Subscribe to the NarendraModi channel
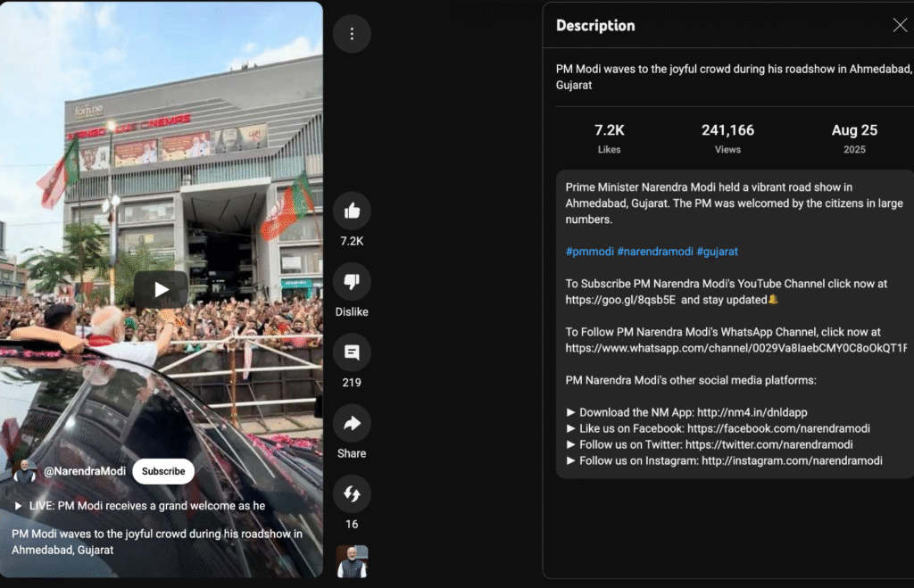 click(163, 471)
